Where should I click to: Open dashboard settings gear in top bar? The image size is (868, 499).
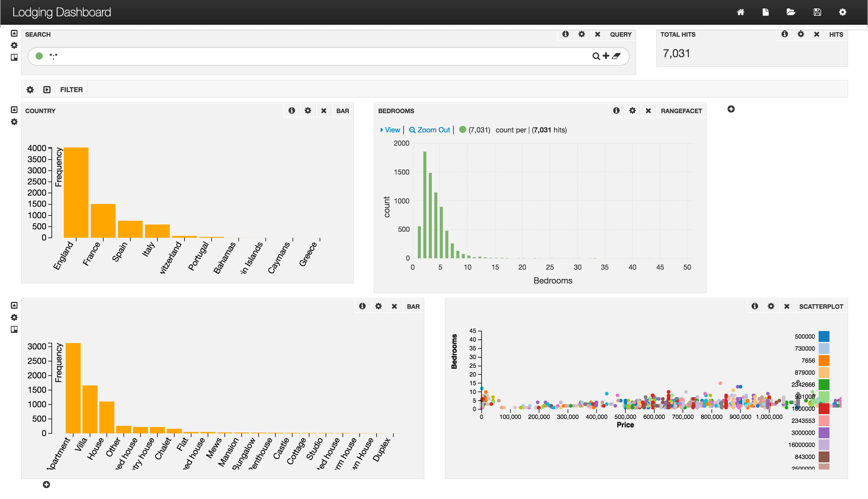pos(843,12)
